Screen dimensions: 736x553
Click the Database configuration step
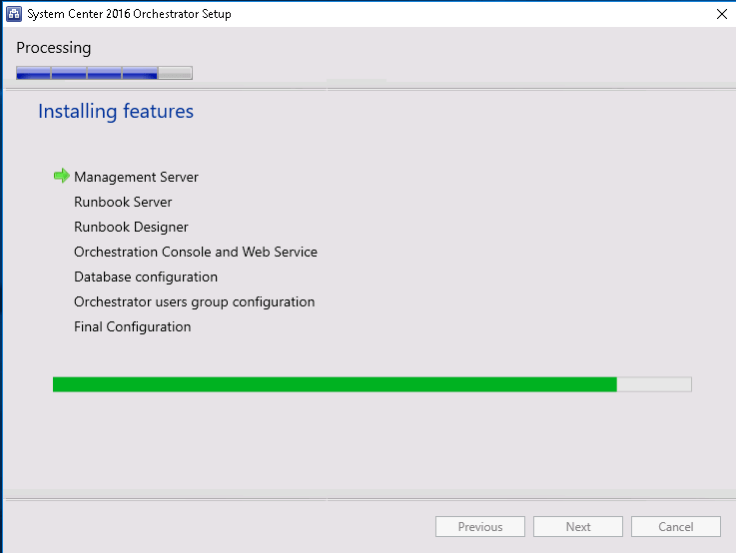pos(146,277)
